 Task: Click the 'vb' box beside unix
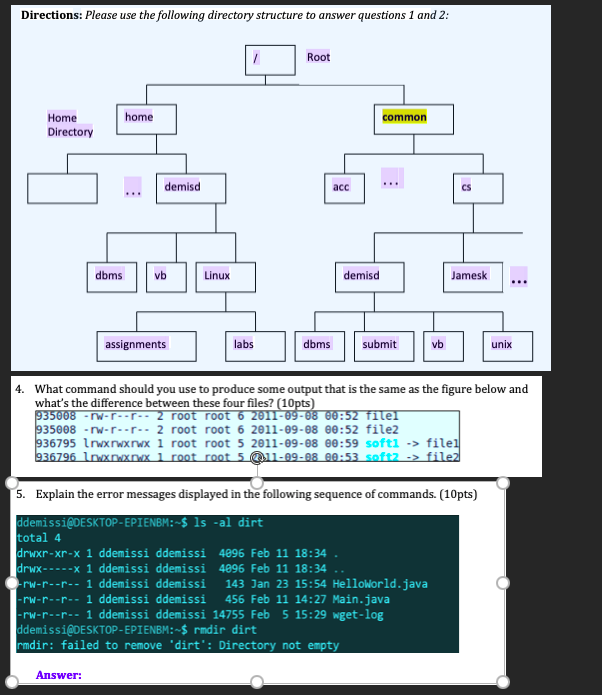coord(443,346)
